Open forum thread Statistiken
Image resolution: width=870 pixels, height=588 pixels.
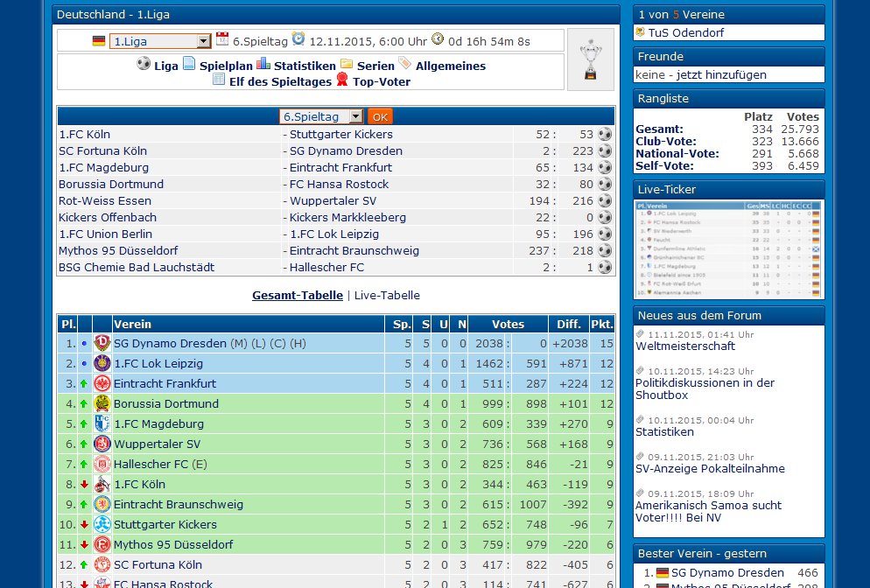664,432
